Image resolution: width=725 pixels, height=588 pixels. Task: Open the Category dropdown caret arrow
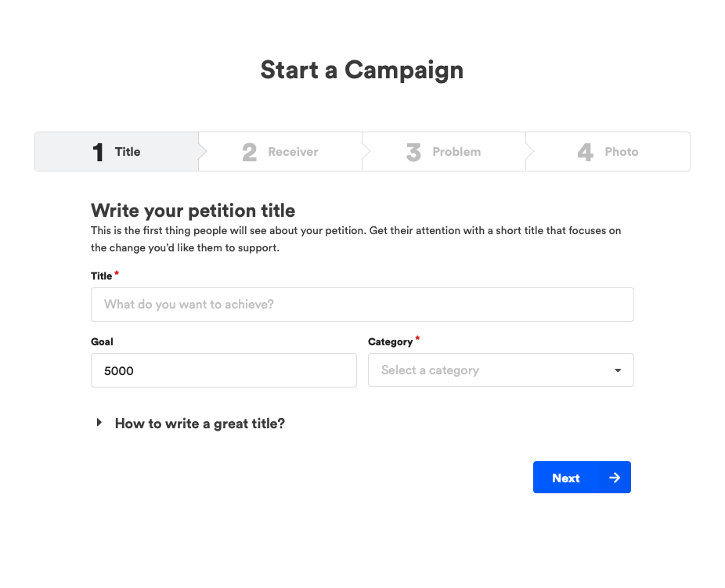[618, 370]
